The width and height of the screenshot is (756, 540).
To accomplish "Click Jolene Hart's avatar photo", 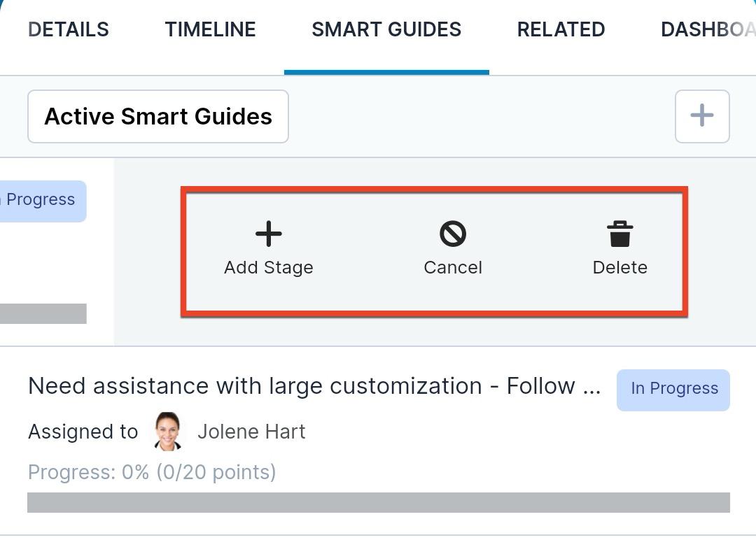I will pyautogui.click(x=168, y=431).
